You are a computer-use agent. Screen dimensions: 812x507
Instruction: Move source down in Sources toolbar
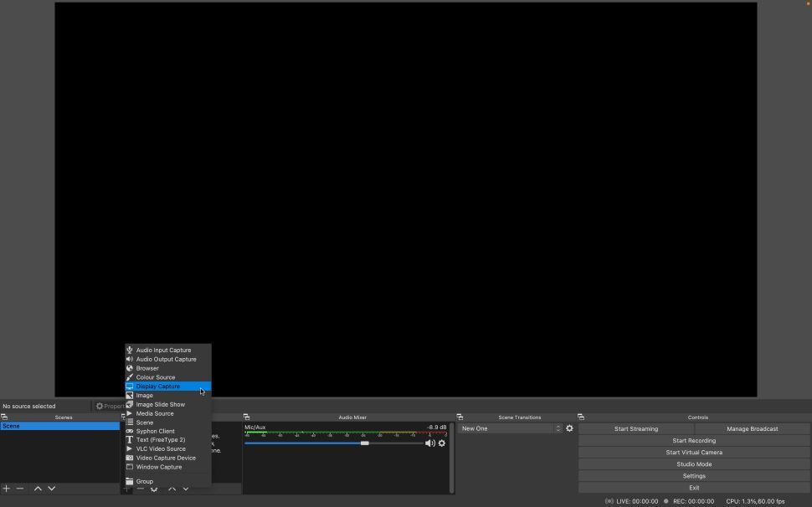185,489
